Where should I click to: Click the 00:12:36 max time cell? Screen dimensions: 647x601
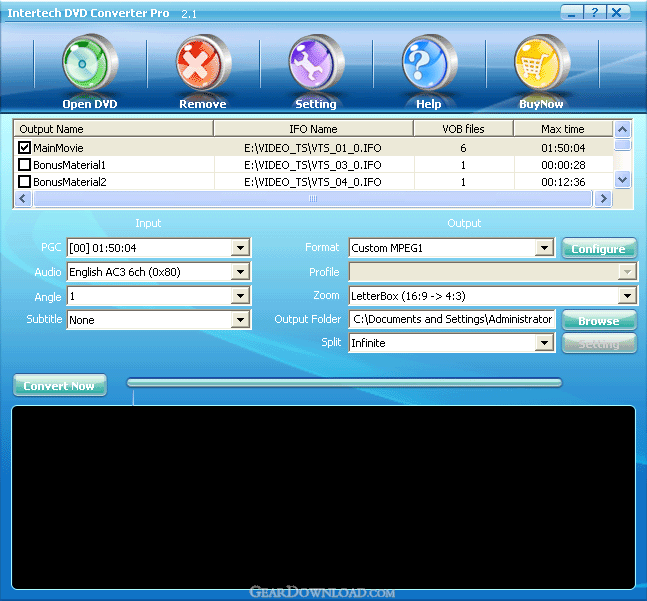pyautogui.click(x=563, y=182)
